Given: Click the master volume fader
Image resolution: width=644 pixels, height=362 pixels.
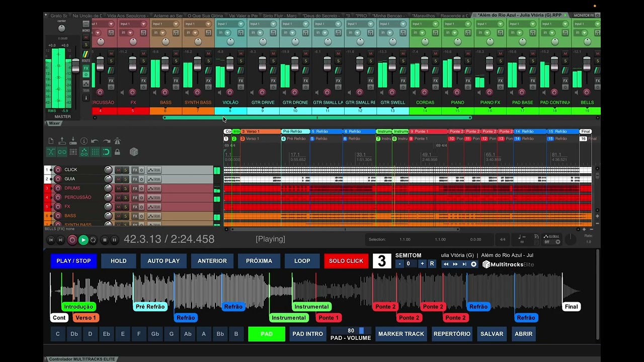Looking at the screenshot, I should 76,66.
